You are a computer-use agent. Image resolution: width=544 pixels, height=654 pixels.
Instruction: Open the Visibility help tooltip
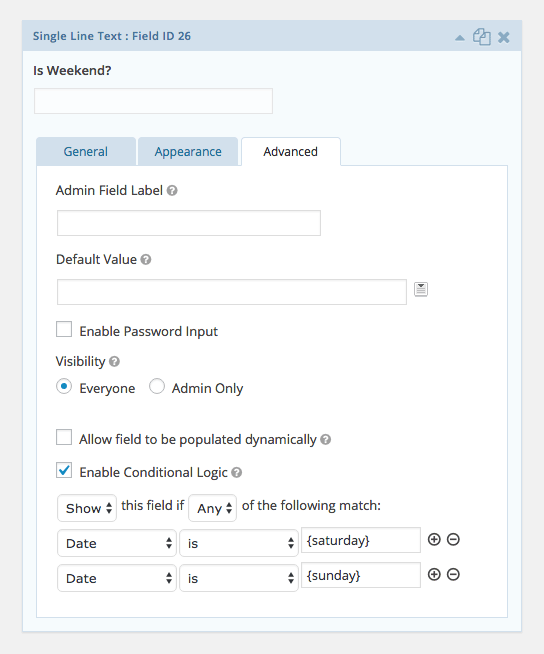coord(114,362)
